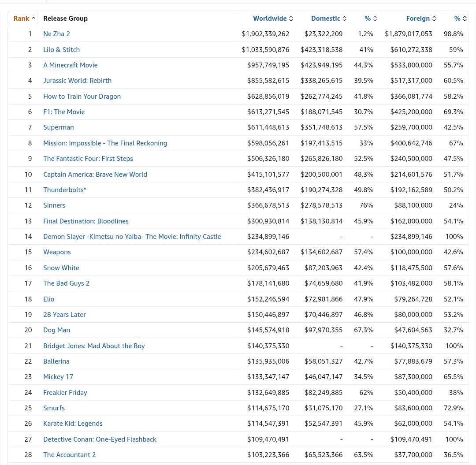Open the Ballerina link
476x465 pixels.
[56, 361]
